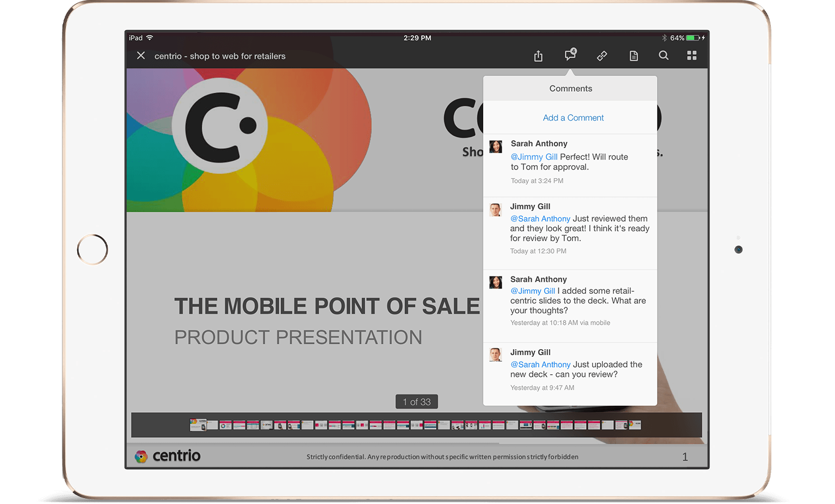Screen dimensions: 835x504
Task: Show the grid thumbnail view
Action: (691, 55)
